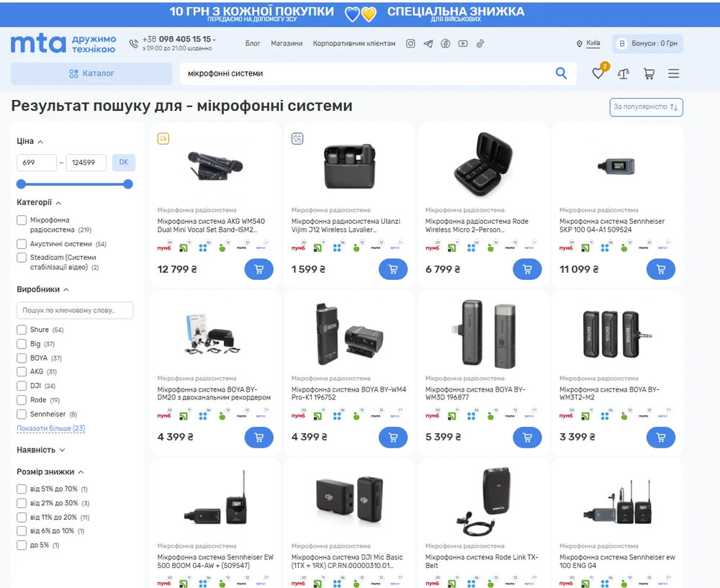Open AKG WMS40 Dual Mini product title

[x=211, y=225]
